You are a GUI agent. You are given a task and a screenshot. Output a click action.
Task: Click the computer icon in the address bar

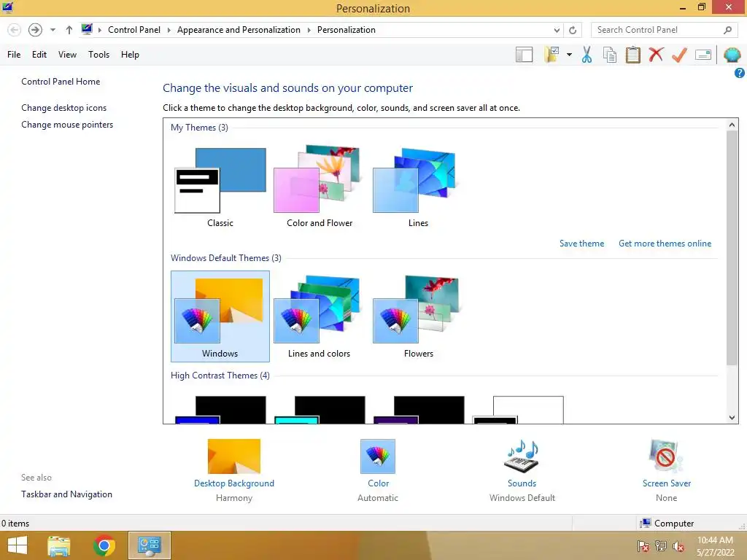[x=87, y=29]
